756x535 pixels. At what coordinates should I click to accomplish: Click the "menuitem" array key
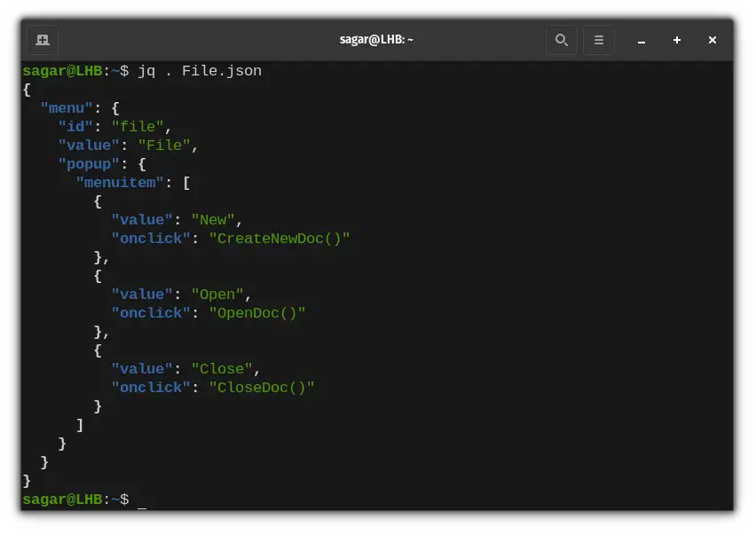pyautogui.click(x=118, y=182)
